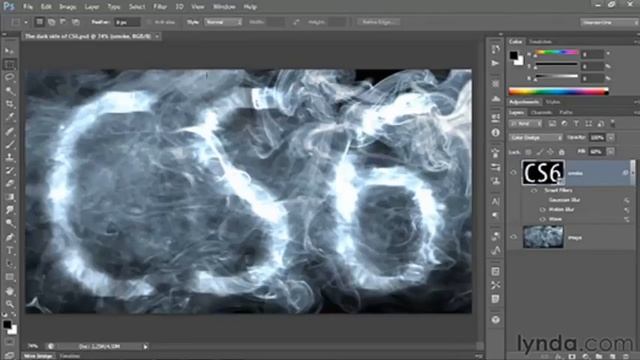Select the Move tool
Image resolution: width=640 pixels, height=360 pixels.
pos(10,51)
